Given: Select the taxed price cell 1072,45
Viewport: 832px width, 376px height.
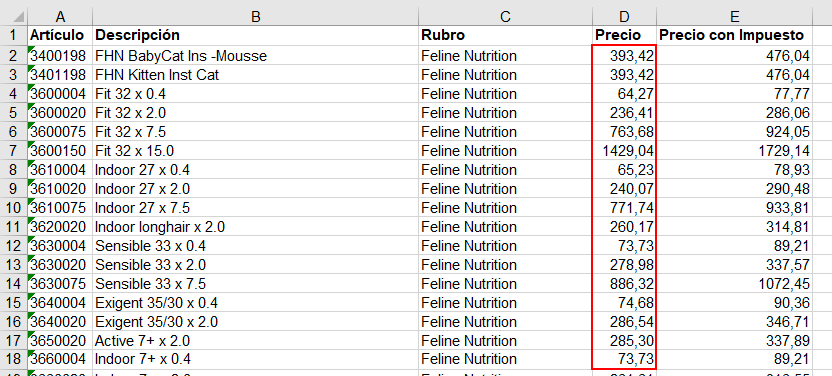Looking at the screenshot, I should point(734,283).
